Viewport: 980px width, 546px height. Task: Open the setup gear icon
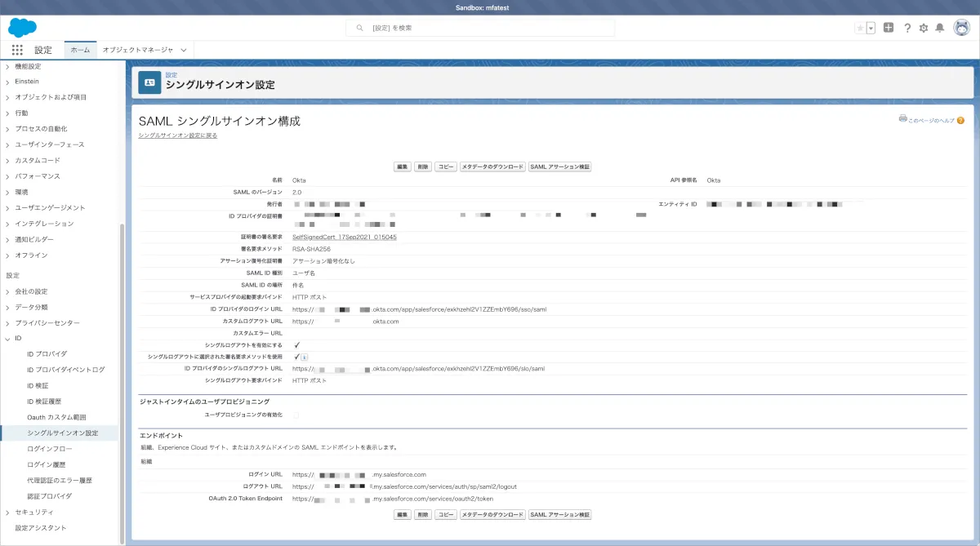tap(924, 28)
